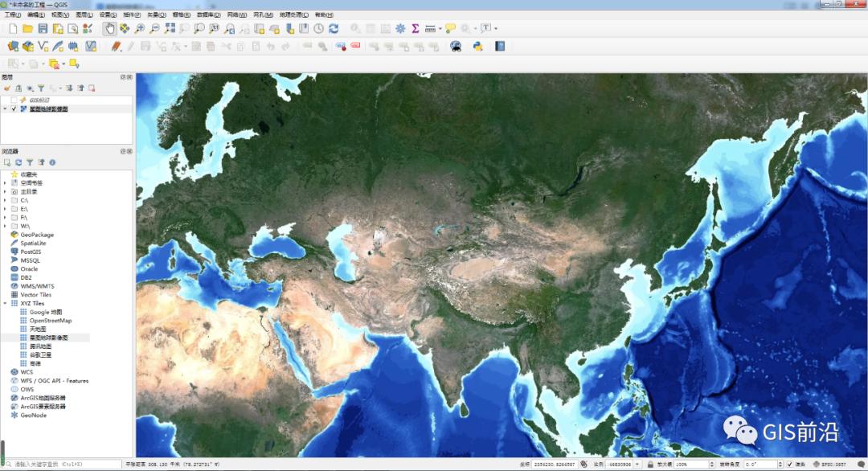Screen dimensions: 868x471
Task: Open the 插件 (Plugins) menu
Action: coord(132,14)
